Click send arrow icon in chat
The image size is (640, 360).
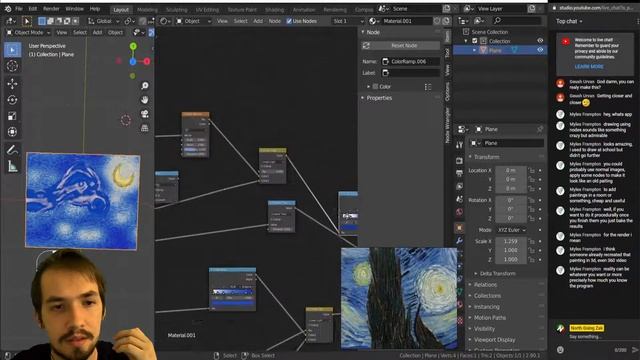[635, 350]
